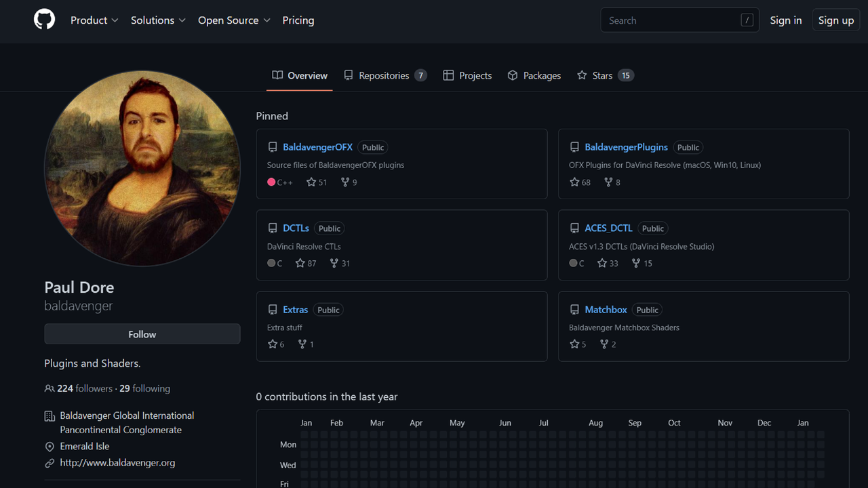Open the Extras repository
868x488 pixels.
[296, 310]
